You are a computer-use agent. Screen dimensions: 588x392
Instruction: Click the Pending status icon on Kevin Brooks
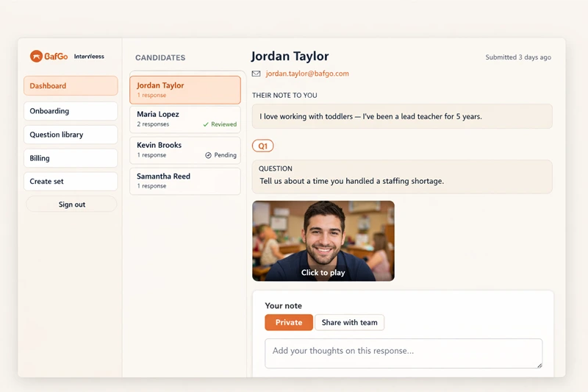(208, 155)
